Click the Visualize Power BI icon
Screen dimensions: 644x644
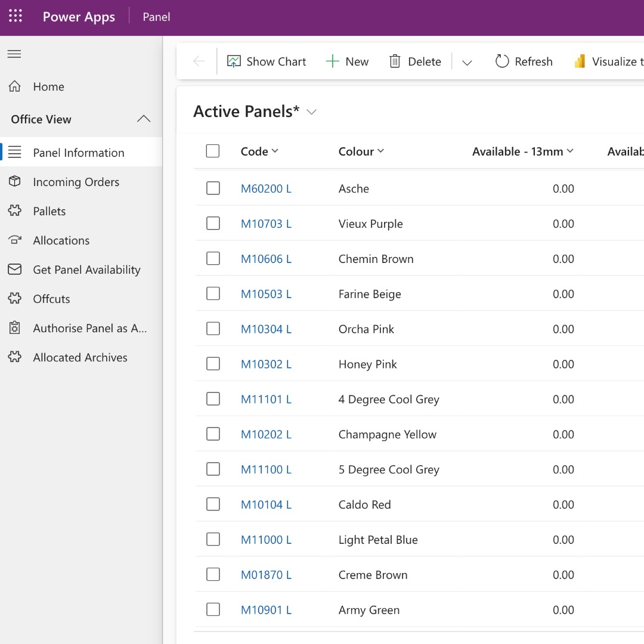point(580,61)
